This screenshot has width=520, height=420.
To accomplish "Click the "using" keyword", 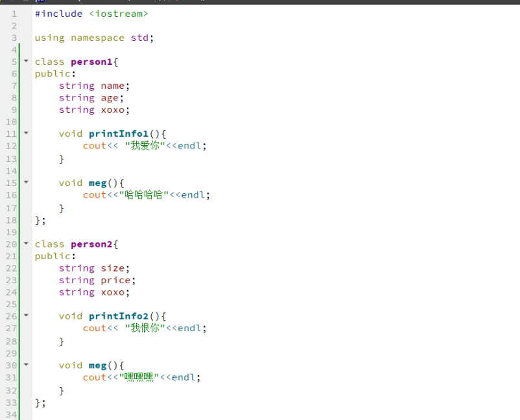I will click(50, 38).
